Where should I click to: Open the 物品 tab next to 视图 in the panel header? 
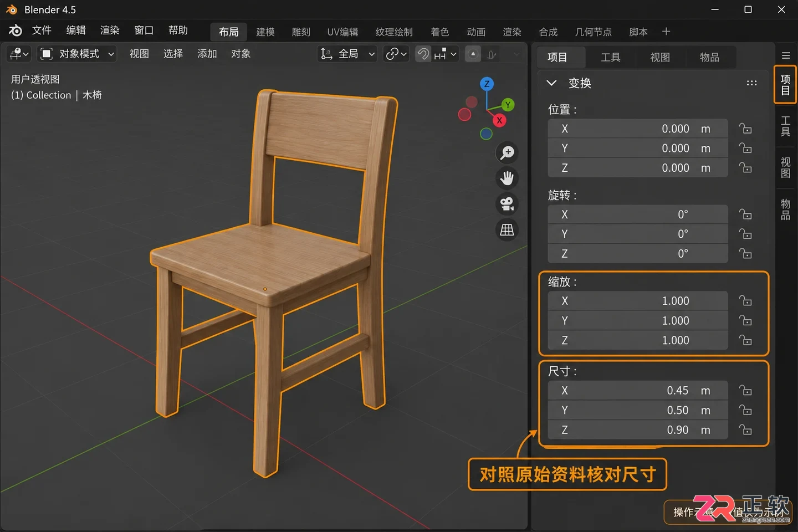pos(709,57)
